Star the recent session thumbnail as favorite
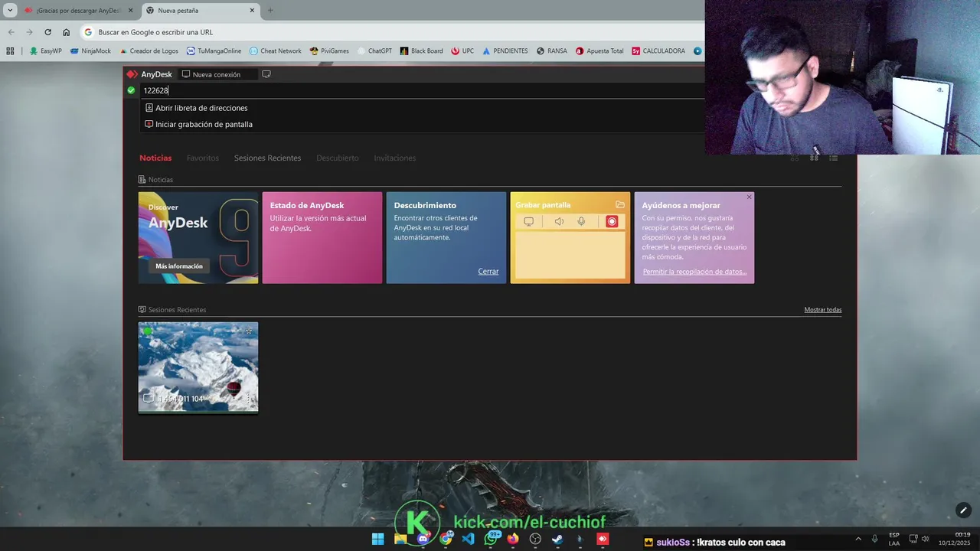The height and width of the screenshot is (551, 980). point(249,331)
